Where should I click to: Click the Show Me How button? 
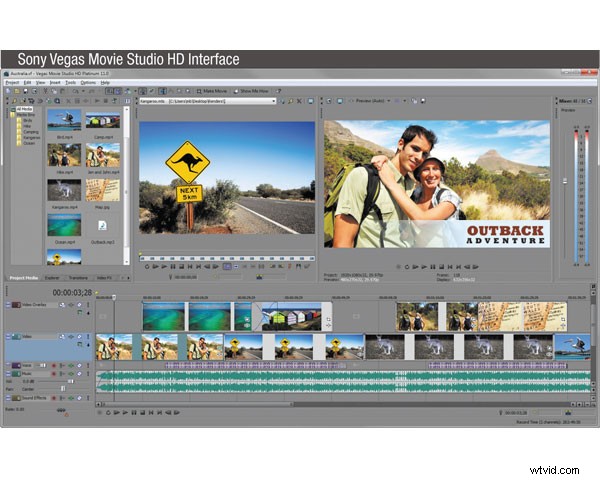tap(251, 91)
